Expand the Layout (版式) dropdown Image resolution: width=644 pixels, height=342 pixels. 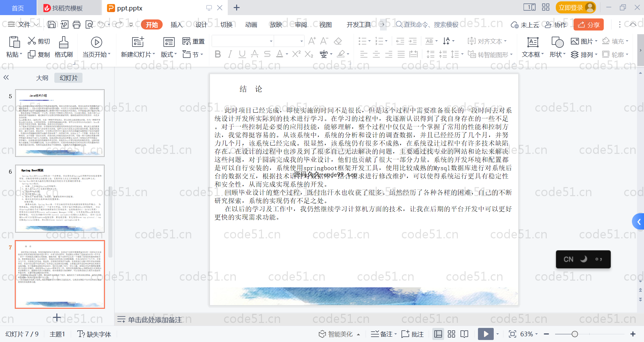coord(169,54)
